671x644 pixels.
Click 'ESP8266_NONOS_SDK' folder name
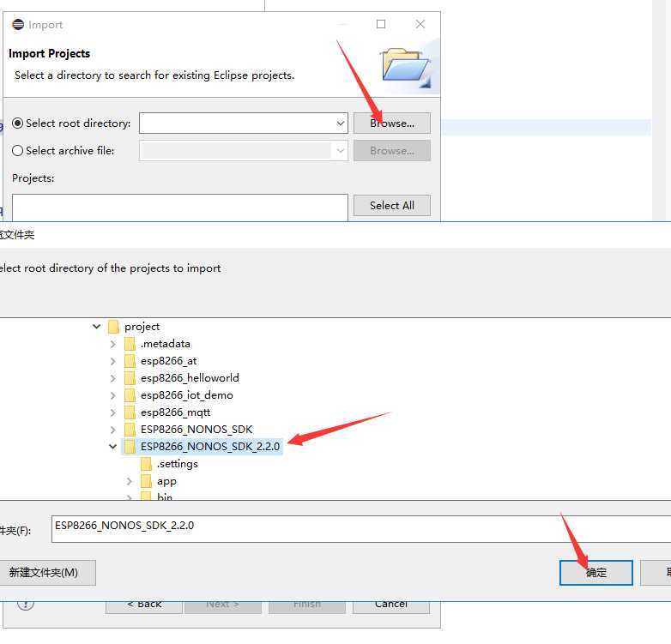tap(196, 430)
